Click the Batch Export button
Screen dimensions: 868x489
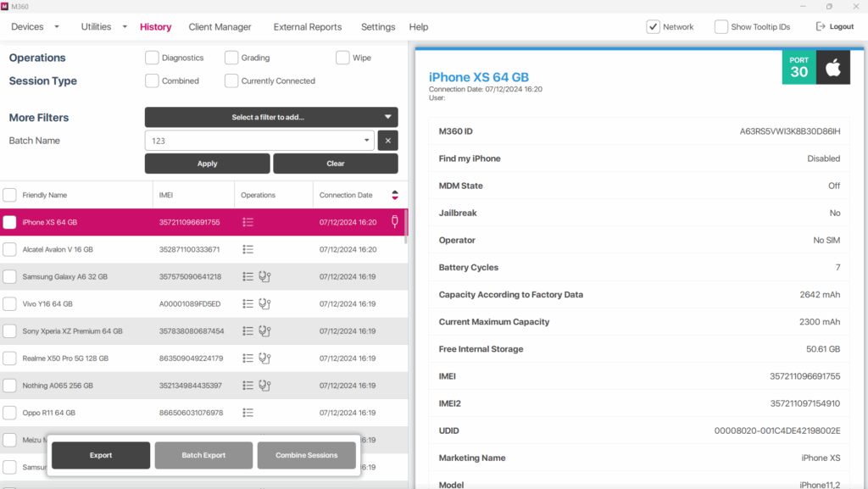click(203, 455)
